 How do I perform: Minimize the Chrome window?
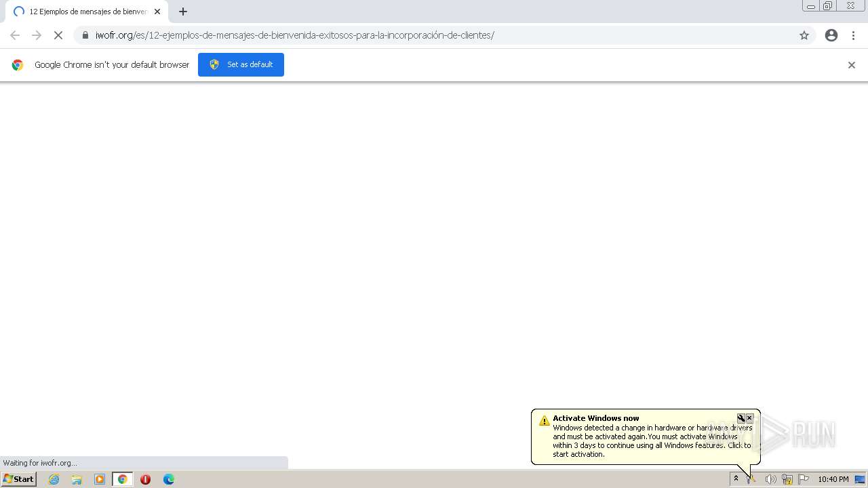[x=811, y=6]
